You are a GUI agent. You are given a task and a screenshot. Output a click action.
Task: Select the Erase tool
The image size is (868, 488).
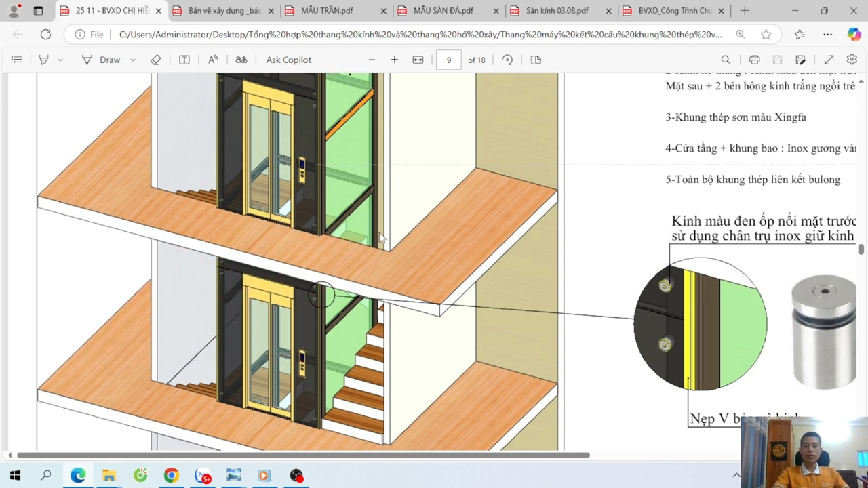click(x=156, y=60)
